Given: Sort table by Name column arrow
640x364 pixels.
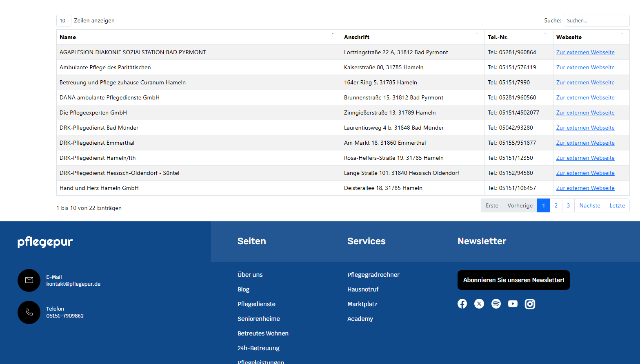Looking at the screenshot, I should coord(333,34).
